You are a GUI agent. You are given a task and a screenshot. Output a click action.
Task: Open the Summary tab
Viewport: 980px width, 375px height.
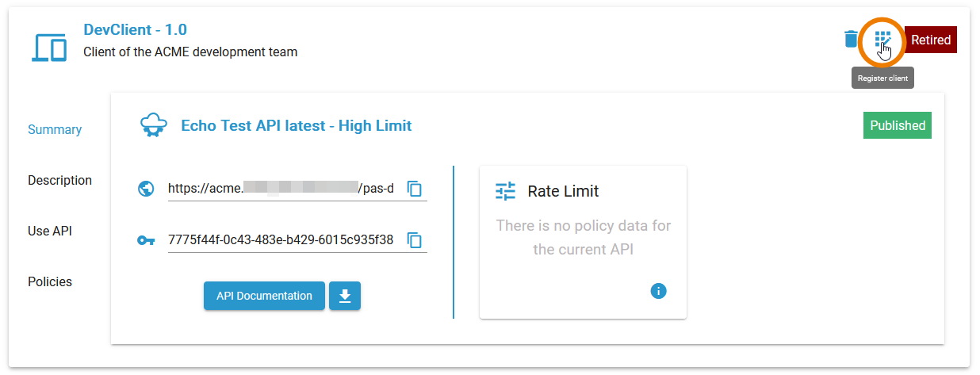[x=55, y=130]
